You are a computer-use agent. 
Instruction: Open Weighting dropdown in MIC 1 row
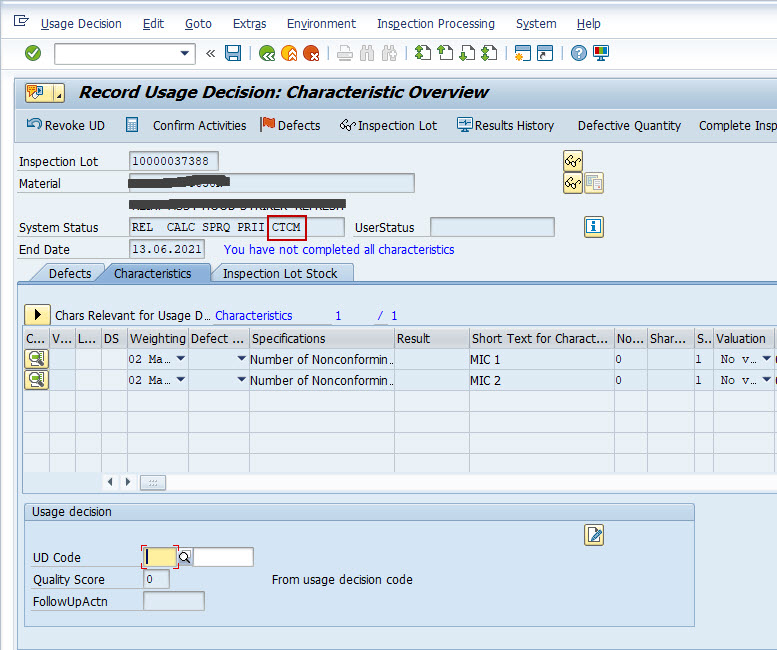coord(181,359)
